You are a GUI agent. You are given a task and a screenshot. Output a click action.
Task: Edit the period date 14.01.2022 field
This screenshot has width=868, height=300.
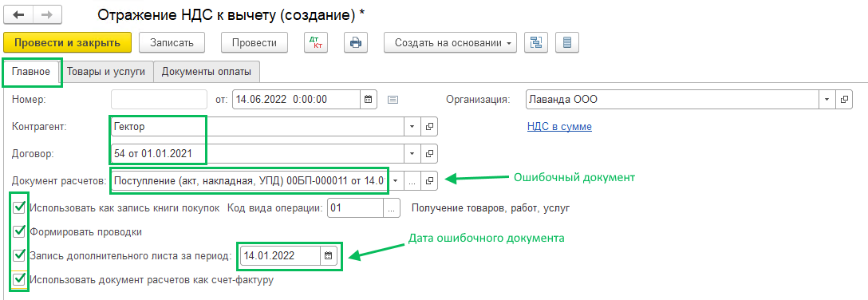coord(280,256)
